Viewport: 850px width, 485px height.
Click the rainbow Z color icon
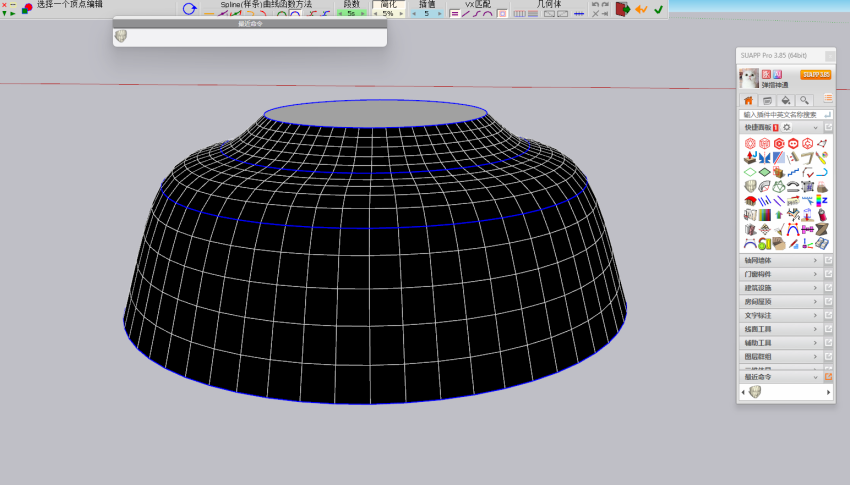[x=822, y=201]
